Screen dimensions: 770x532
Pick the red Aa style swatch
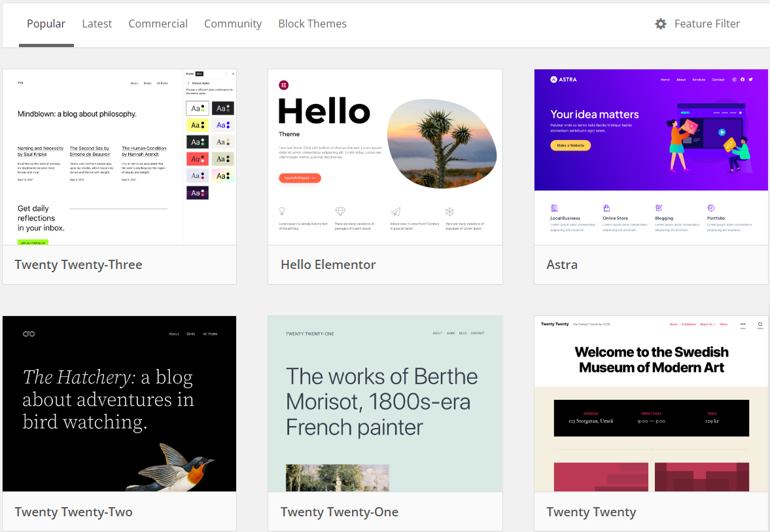point(198,158)
